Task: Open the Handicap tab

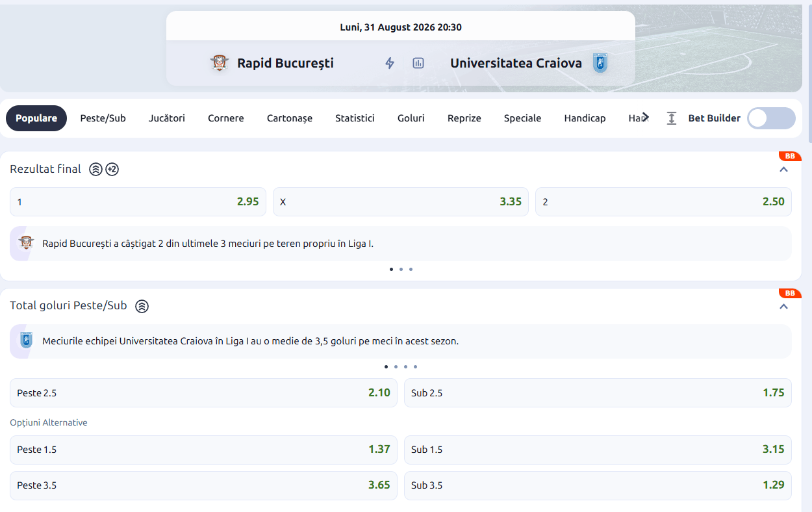Action: [x=585, y=118]
